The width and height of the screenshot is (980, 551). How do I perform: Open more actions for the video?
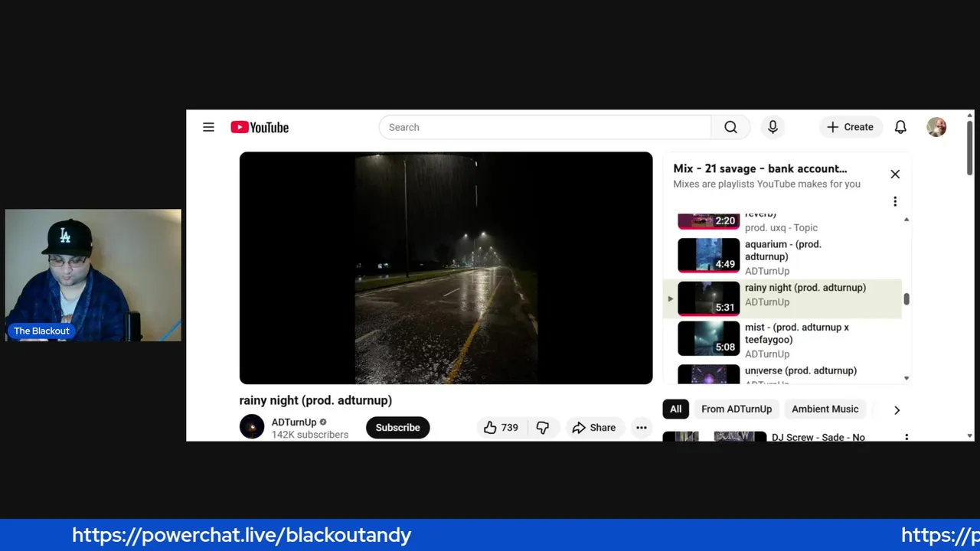pyautogui.click(x=642, y=428)
